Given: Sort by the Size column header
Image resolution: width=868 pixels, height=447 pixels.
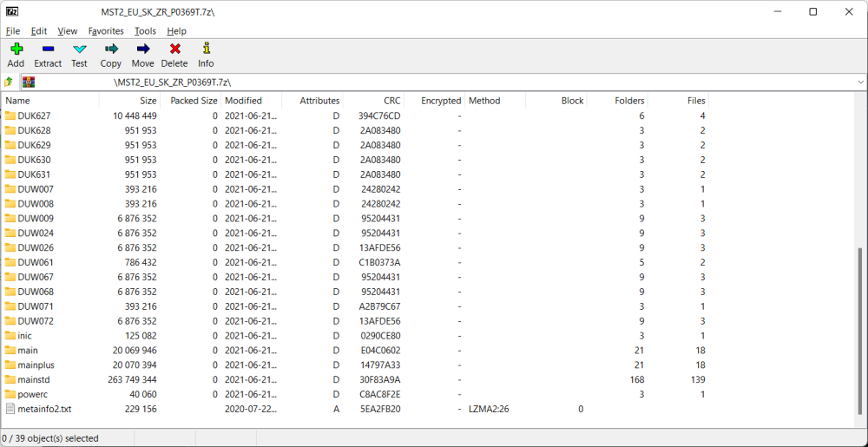Looking at the screenshot, I should pos(130,101).
